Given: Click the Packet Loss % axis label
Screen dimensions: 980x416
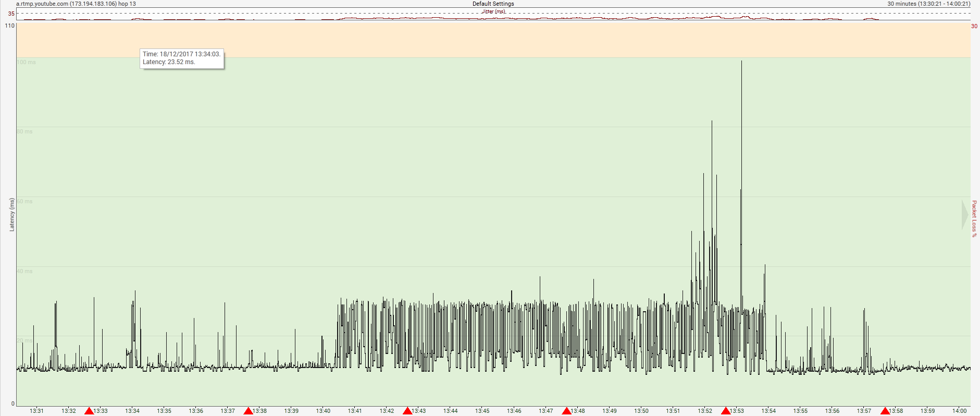Looking at the screenshot, I should tap(974, 219).
